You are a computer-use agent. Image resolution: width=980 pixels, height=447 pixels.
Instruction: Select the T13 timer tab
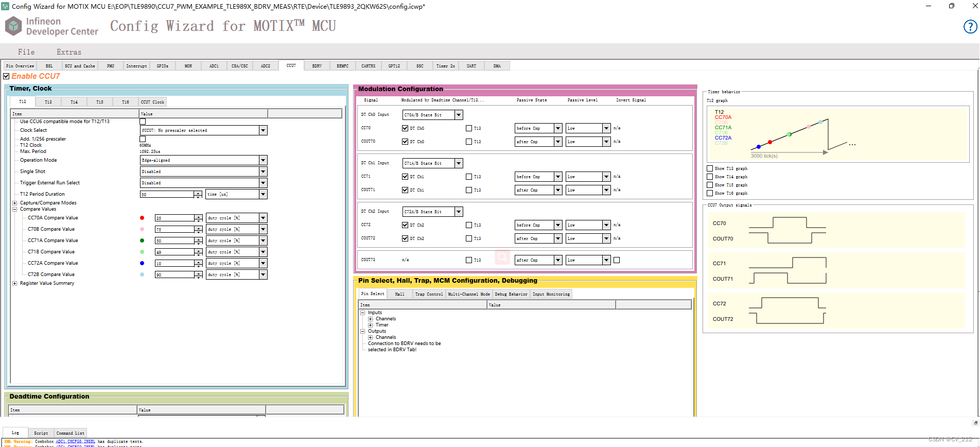pos(48,102)
